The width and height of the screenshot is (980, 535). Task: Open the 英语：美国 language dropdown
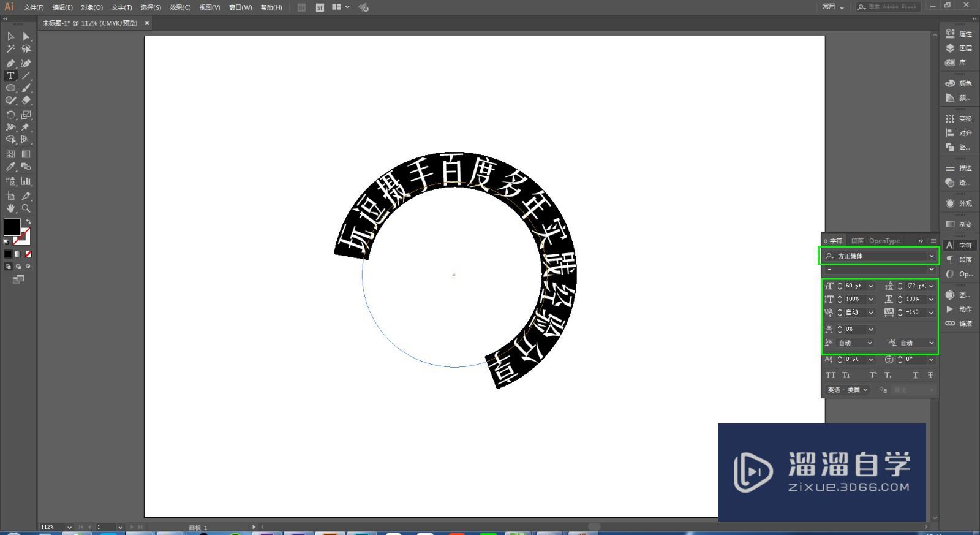[x=847, y=390]
